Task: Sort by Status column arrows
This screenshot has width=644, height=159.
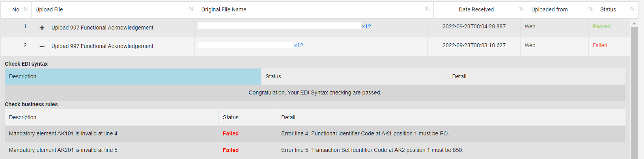Action: (x=633, y=9)
